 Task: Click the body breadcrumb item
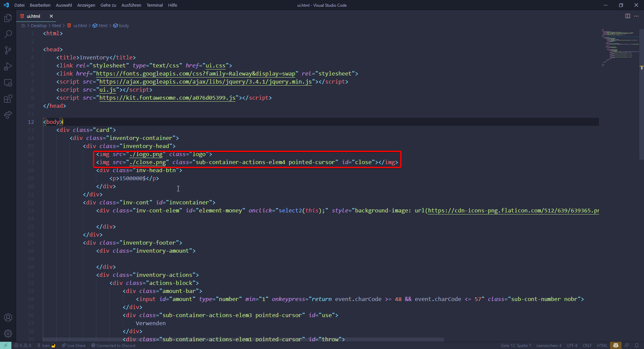[124, 26]
